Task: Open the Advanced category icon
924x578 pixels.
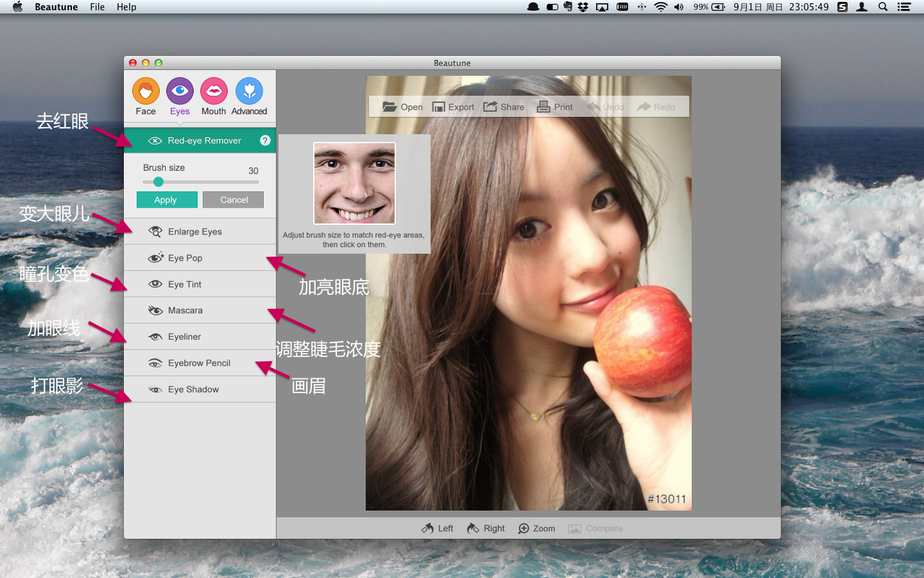Action: tap(249, 91)
